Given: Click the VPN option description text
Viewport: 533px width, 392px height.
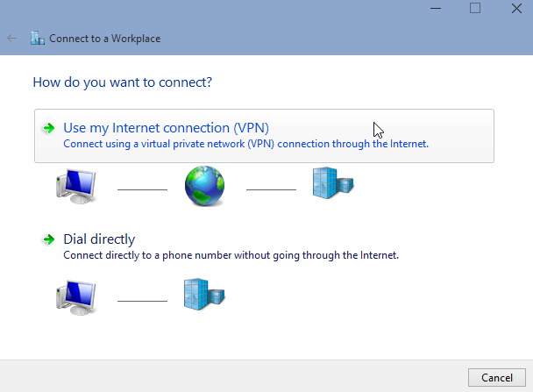Looking at the screenshot, I should 245,144.
